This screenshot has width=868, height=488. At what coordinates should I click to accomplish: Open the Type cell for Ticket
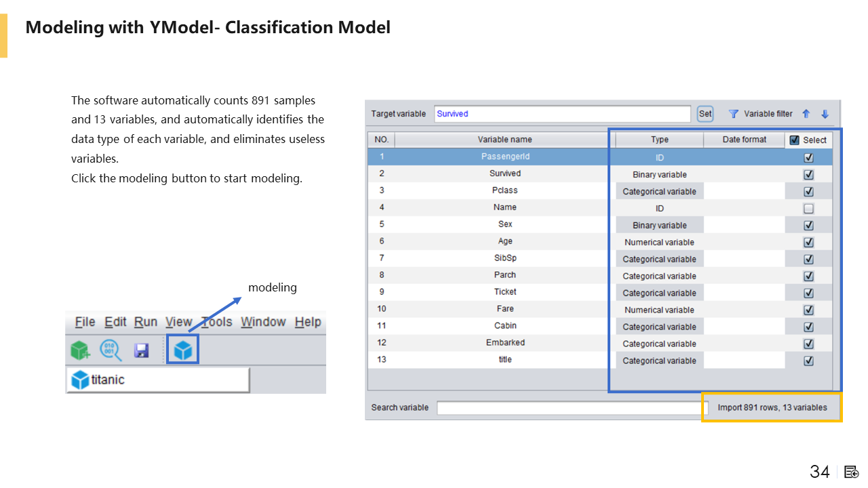[x=659, y=293]
